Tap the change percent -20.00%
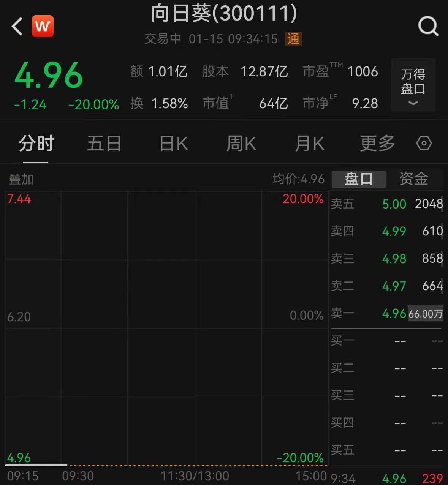This screenshot has height=485, width=448. pyautogui.click(x=94, y=104)
